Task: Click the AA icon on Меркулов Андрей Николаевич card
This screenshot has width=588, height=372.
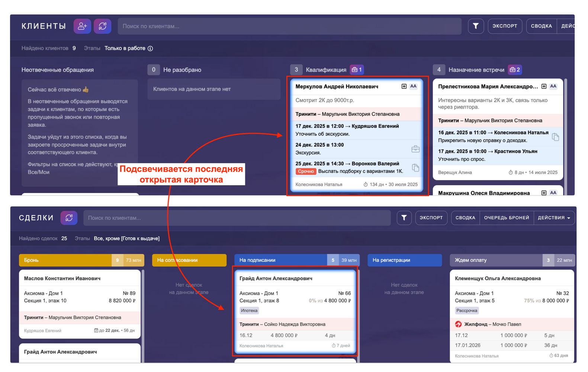Action: pos(413,86)
